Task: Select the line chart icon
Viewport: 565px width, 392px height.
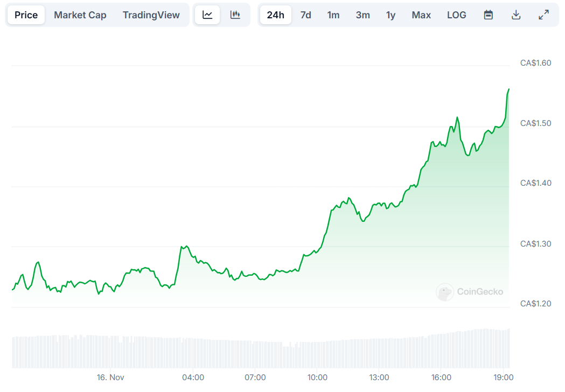Action: click(207, 15)
